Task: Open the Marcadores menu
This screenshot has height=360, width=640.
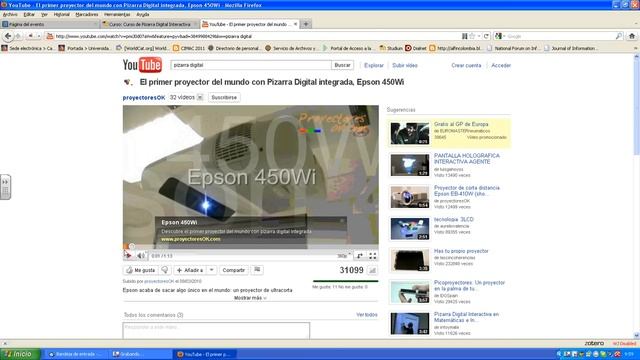Action: click(x=87, y=14)
